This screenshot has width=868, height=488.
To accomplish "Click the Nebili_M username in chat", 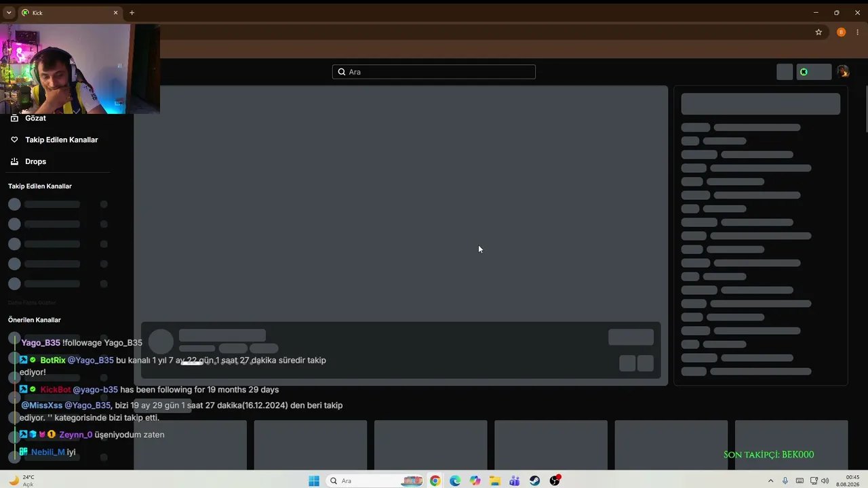I will coord(48,452).
